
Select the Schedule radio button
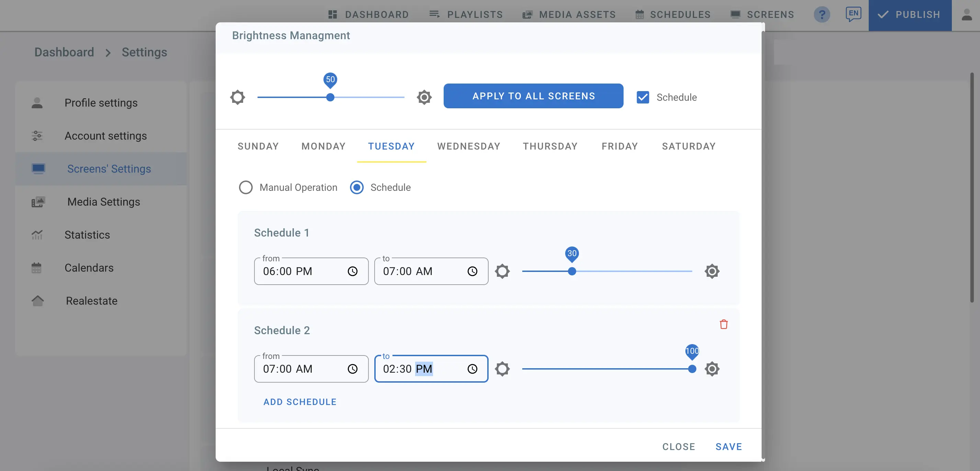click(356, 187)
